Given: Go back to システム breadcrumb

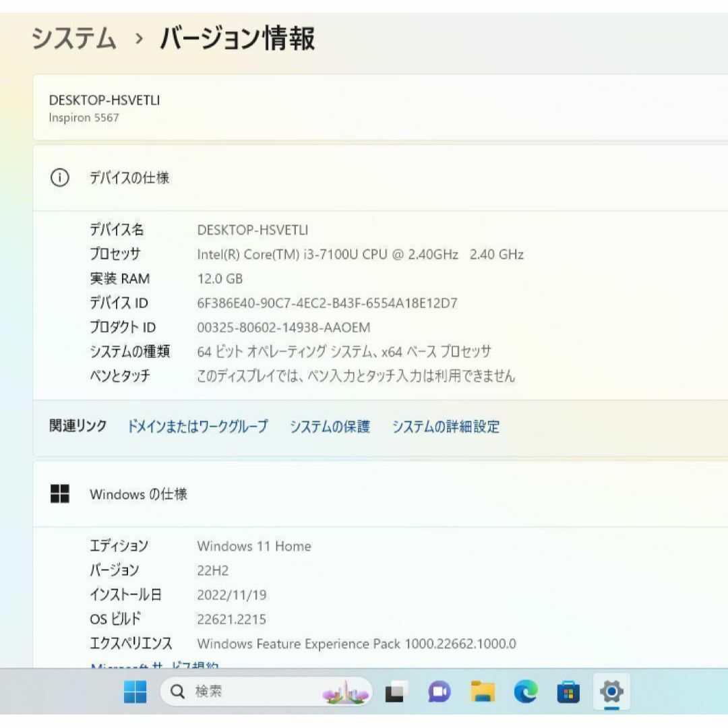Looking at the screenshot, I should [x=73, y=38].
